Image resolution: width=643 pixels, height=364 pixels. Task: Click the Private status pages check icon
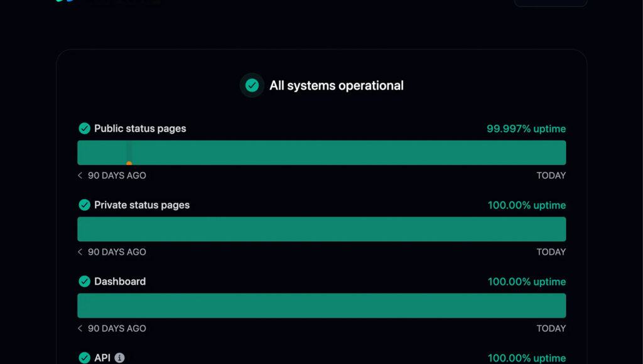pyautogui.click(x=85, y=205)
